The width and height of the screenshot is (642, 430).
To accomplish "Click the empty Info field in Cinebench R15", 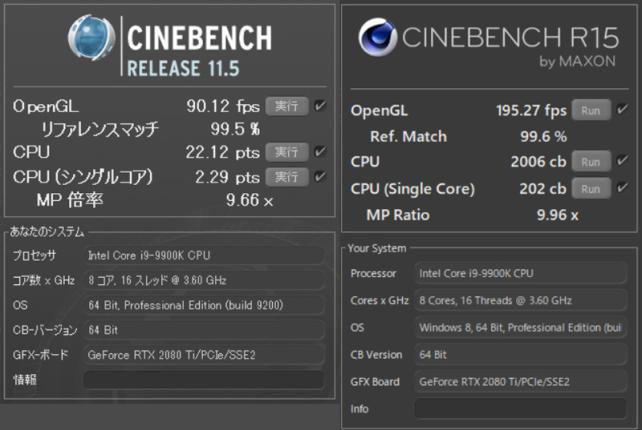I will pyautogui.click(x=520, y=409).
